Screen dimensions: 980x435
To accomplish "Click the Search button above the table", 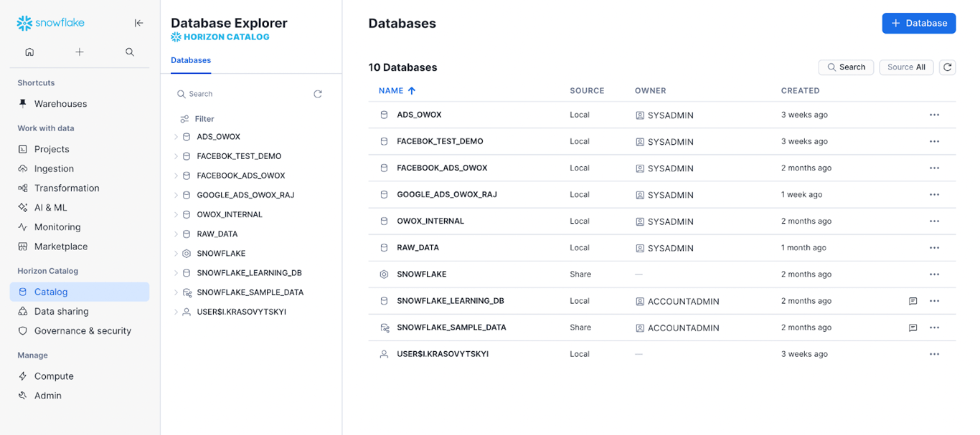I will click(x=846, y=67).
